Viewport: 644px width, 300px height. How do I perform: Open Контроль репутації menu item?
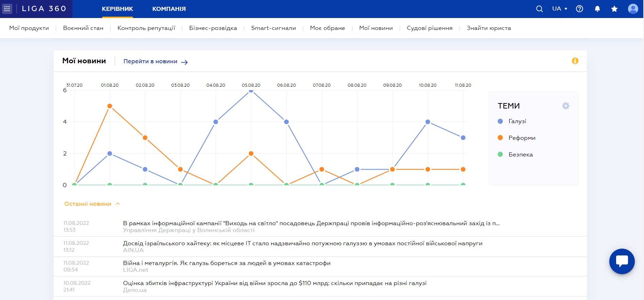pyautogui.click(x=146, y=28)
